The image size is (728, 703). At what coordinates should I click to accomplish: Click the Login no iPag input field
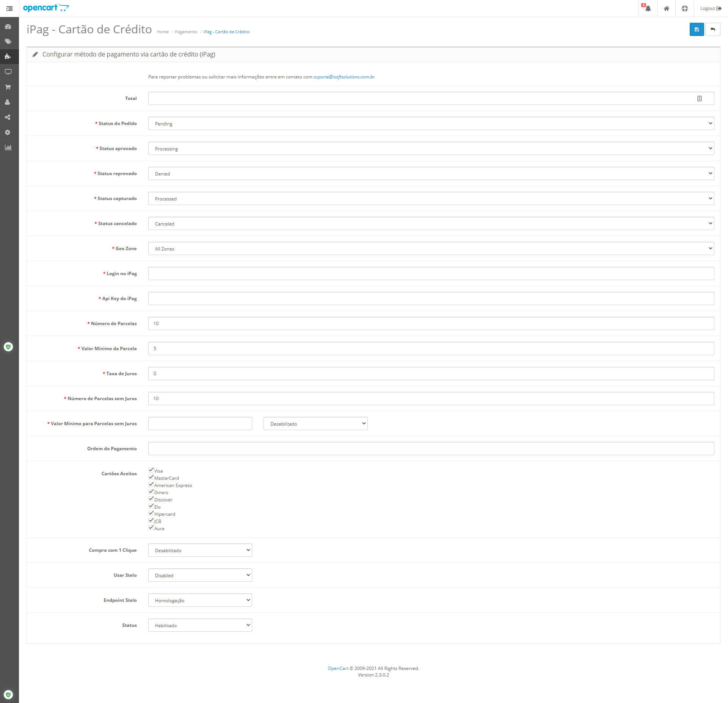coord(431,274)
